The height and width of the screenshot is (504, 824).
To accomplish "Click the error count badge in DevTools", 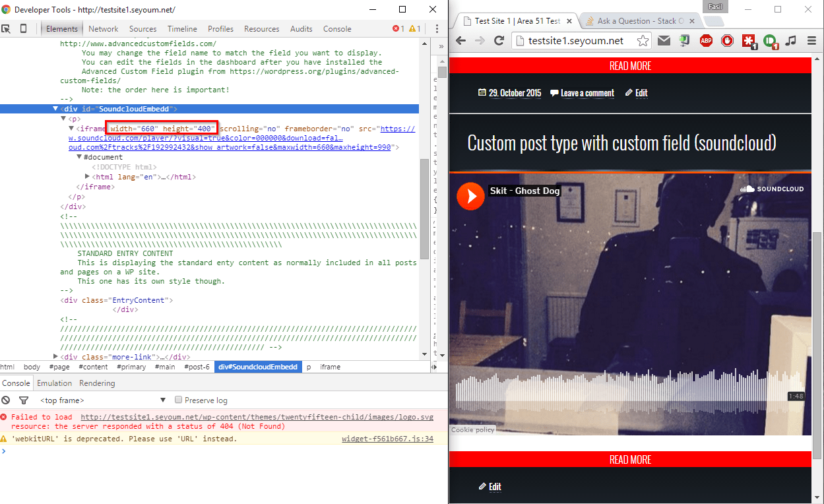I will point(396,28).
